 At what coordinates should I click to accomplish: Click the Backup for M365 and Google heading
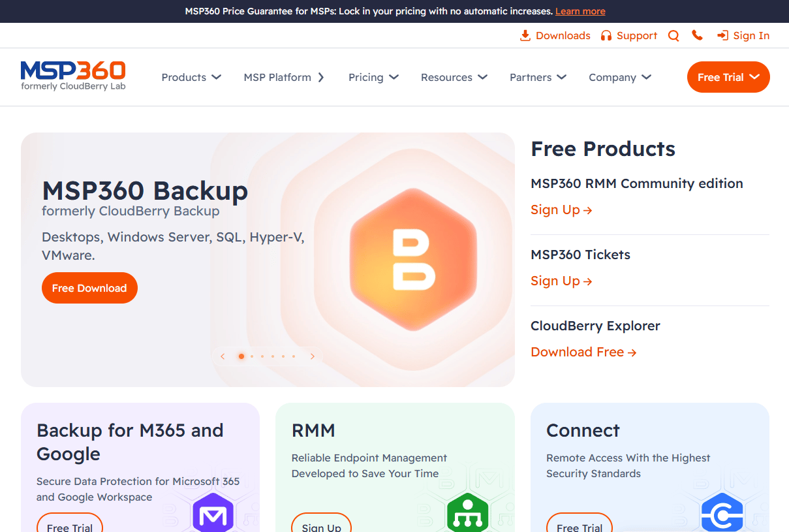130,442
